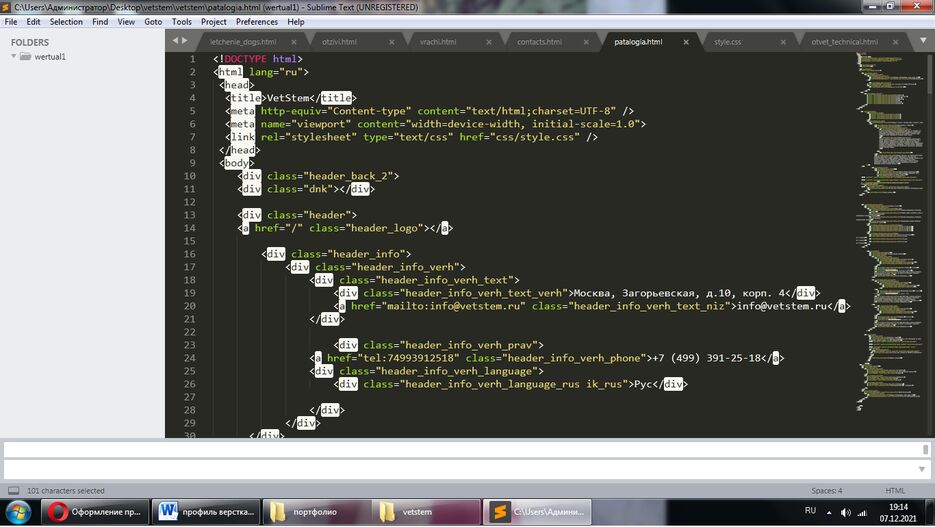Click the Sublime Text taskbar button
Screen dimensions: 935x527
click(x=537, y=512)
